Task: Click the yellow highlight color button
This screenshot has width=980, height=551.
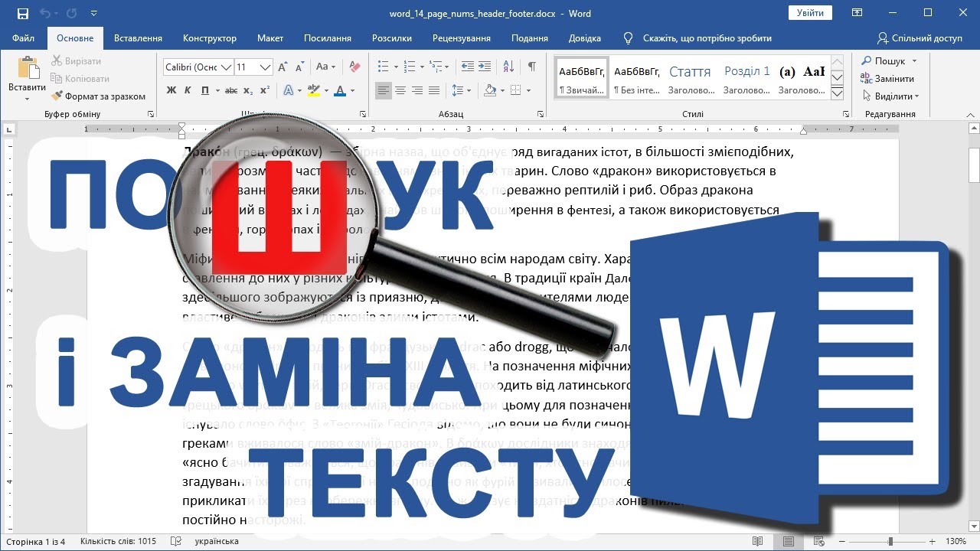Action: pos(313,90)
